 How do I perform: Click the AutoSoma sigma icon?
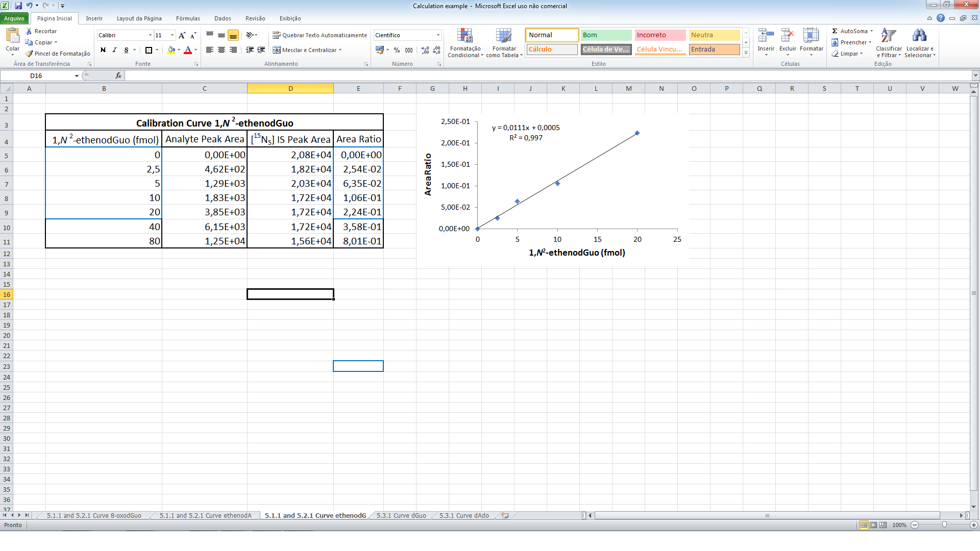coord(835,31)
